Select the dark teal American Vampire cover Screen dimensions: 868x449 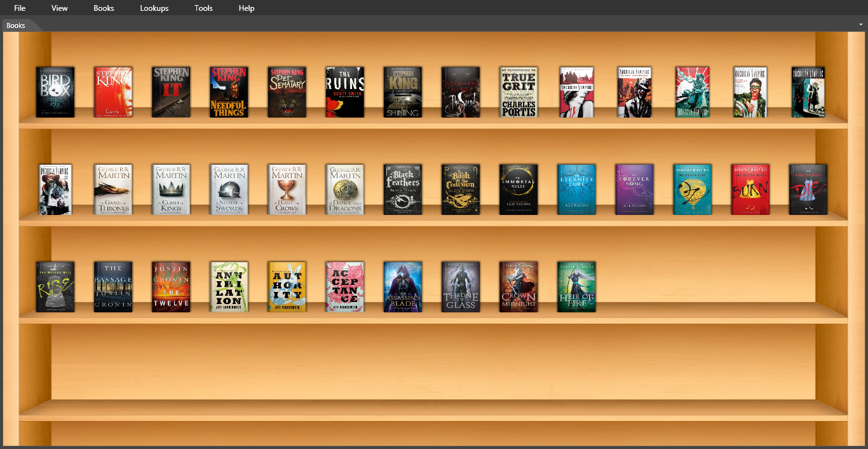click(x=808, y=92)
